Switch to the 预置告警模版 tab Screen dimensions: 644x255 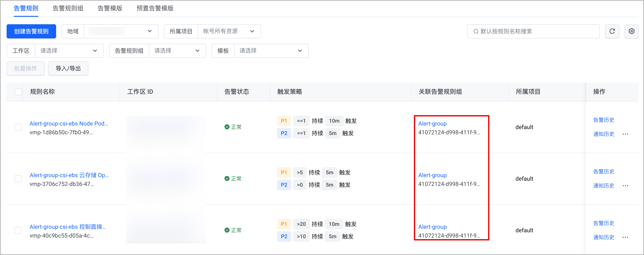click(155, 8)
